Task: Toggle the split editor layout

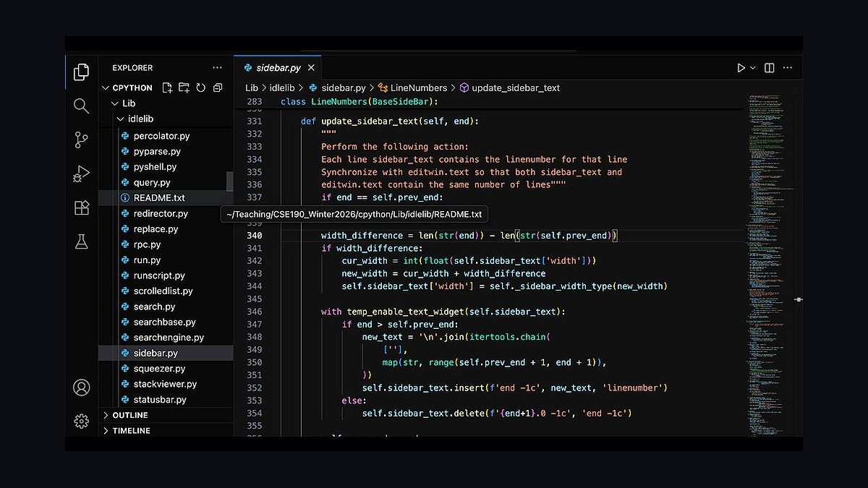Action: tap(769, 68)
